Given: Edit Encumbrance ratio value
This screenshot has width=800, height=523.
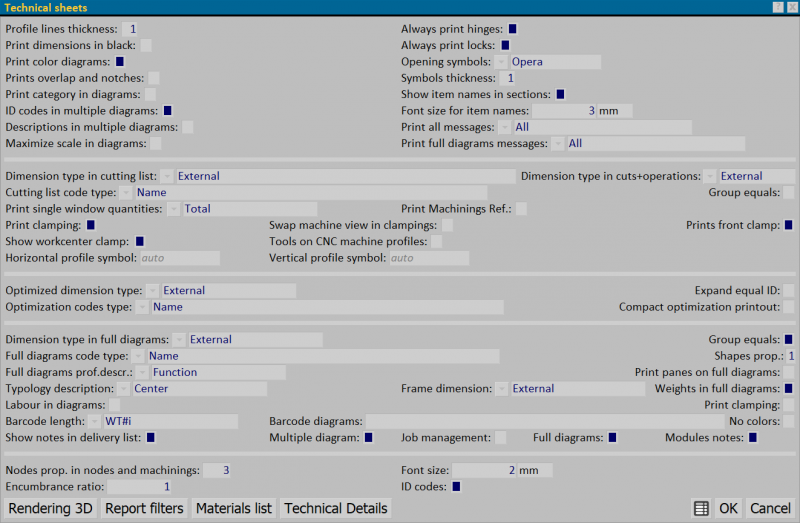Looking at the screenshot, I should (x=139, y=486).
